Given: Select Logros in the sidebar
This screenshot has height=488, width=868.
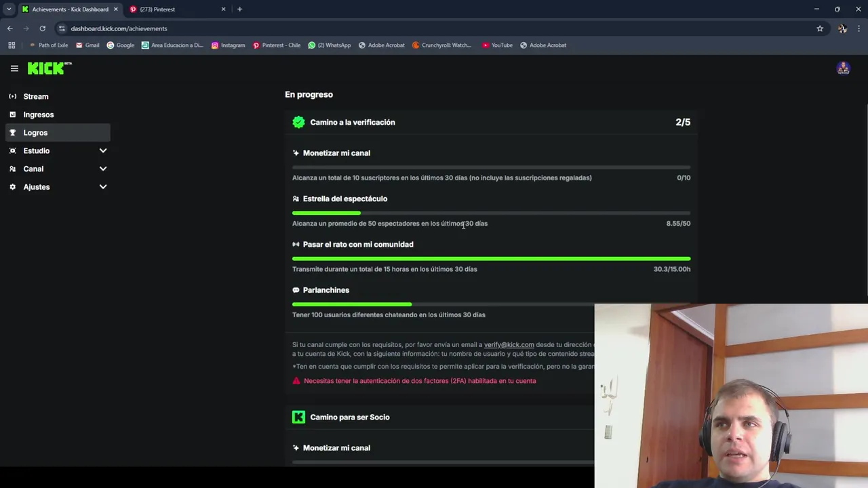Looking at the screenshot, I should point(58,133).
